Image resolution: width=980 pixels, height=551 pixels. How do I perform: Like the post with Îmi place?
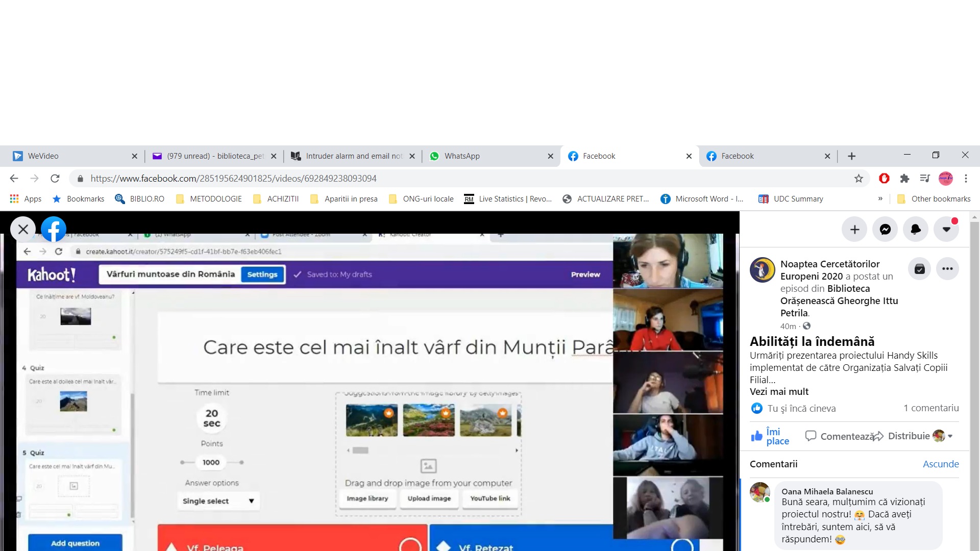coord(770,436)
